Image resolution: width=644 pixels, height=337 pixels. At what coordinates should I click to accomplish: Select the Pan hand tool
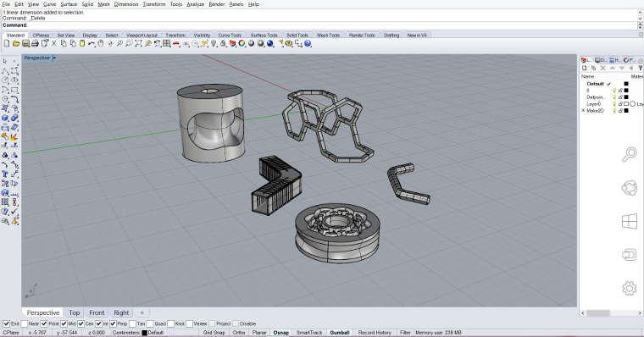pyautogui.click(x=101, y=43)
